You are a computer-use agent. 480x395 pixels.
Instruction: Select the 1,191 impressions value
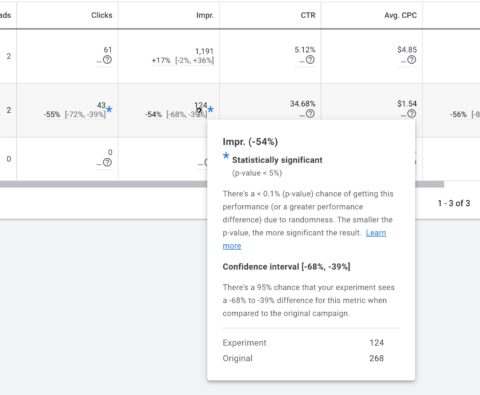(204, 51)
